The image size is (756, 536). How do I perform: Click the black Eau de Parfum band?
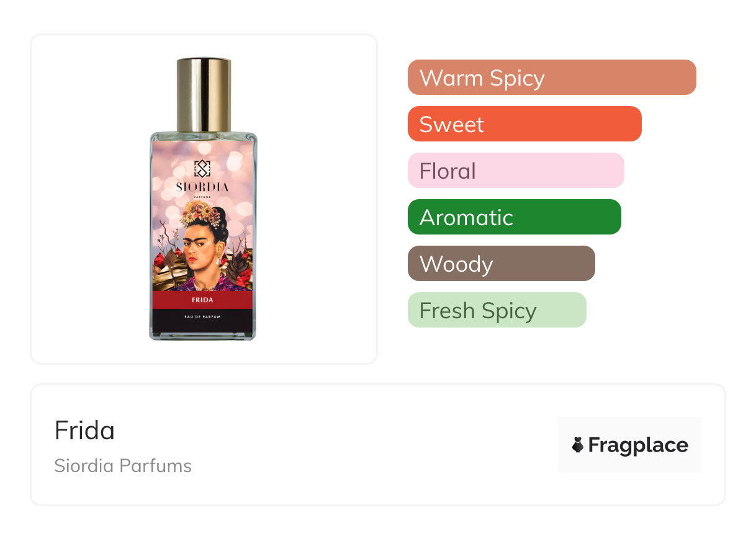(x=202, y=317)
